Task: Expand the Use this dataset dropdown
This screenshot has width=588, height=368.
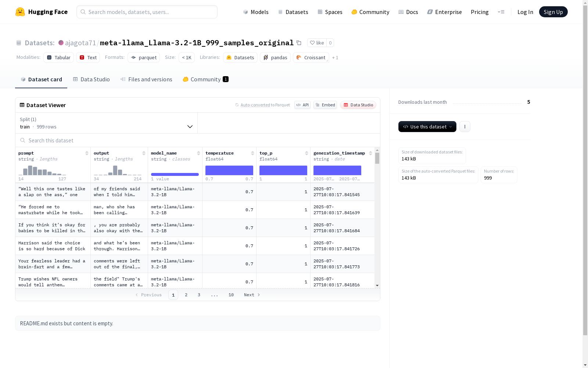Action: 427,127
